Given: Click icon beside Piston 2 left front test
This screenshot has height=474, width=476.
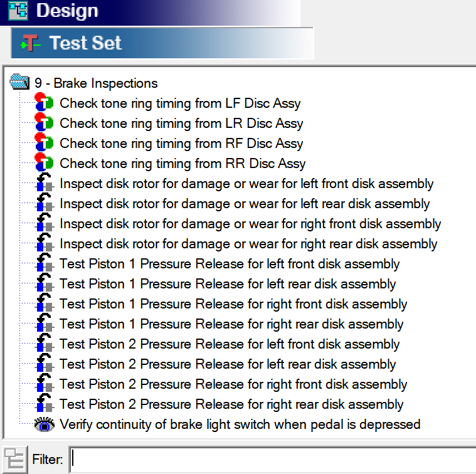Looking at the screenshot, I should coord(44,344).
